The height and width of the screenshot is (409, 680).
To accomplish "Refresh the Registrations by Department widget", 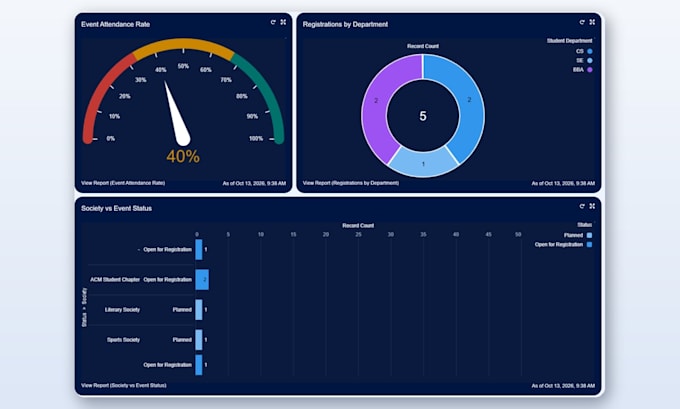I will (x=582, y=22).
